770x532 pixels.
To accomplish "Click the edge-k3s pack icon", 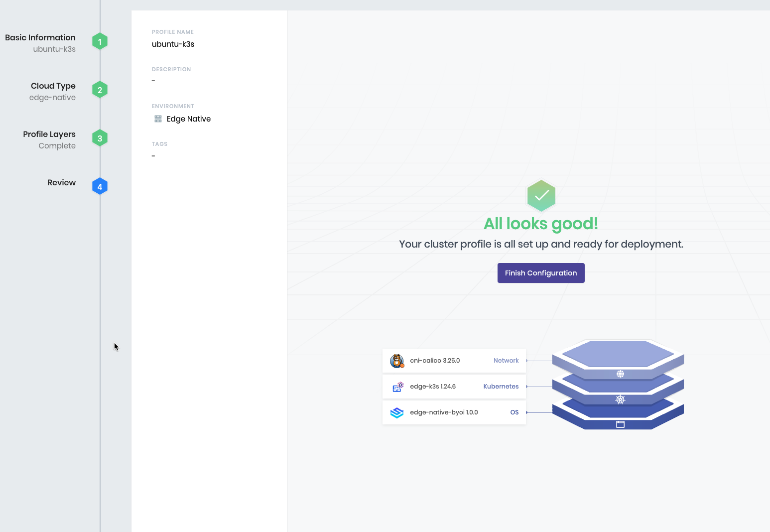I will click(397, 387).
